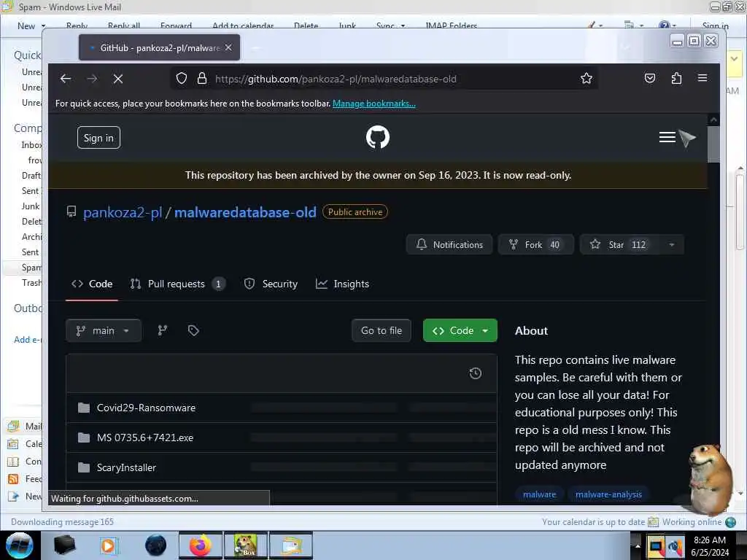The height and width of the screenshot is (560, 747).
Task: Open the ScaryInstaller folder
Action: click(x=126, y=467)
